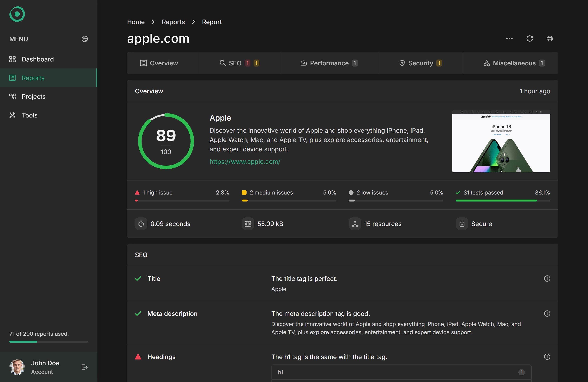Open the Miscellaneous tab
588x382 pixels.
pyautogui.click(x=514, y=63)
